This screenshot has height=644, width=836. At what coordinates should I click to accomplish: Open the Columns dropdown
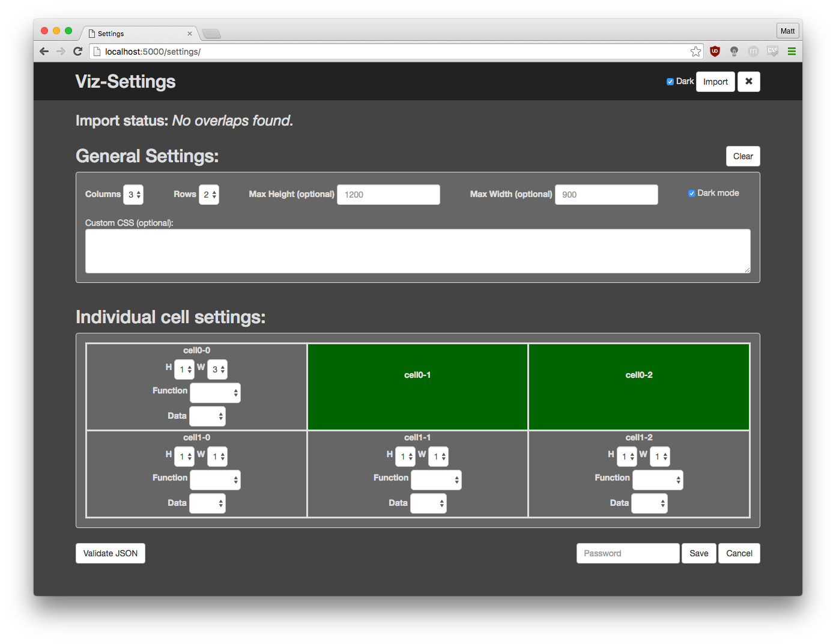(133, 195)
